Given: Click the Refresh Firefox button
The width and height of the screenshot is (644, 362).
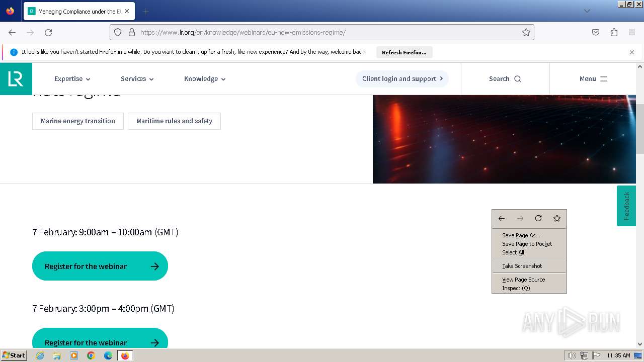Looking at the screenshot, I should (404, 52).
